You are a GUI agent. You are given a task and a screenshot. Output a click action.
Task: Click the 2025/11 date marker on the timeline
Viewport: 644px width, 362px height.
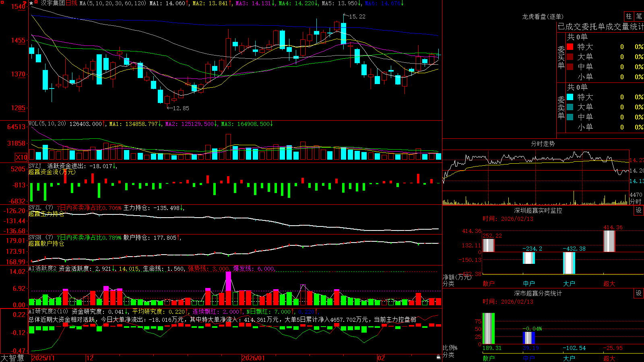[x=43, y=358]
